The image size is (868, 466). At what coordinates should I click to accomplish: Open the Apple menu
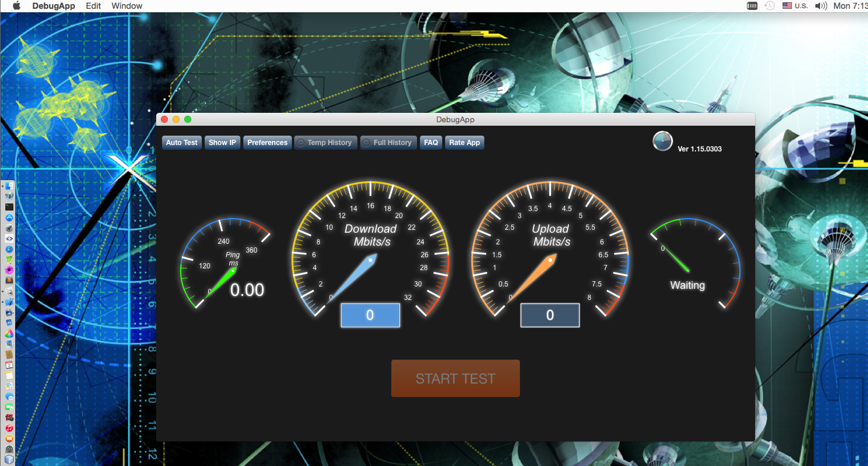click(16, 6)
